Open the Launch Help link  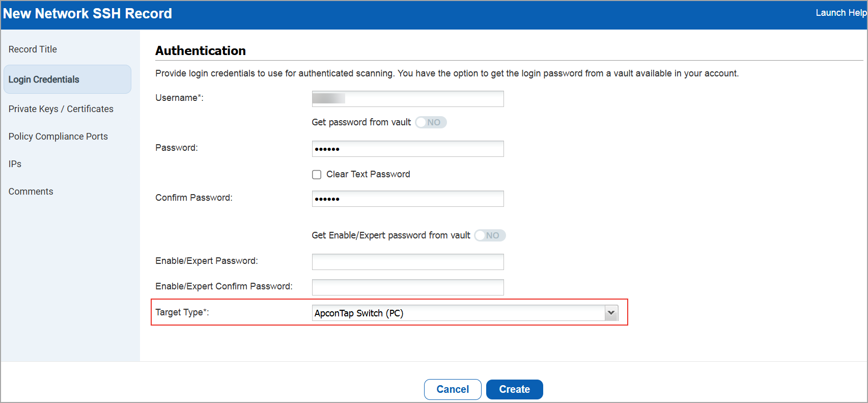841,13
